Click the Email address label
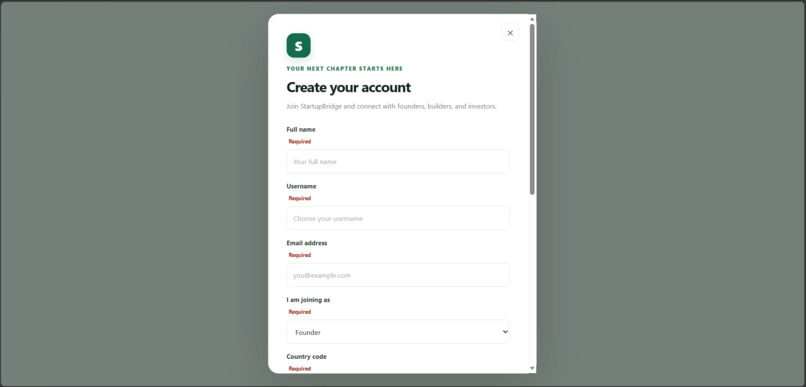The image size is (806, 387). coord(306,243)
